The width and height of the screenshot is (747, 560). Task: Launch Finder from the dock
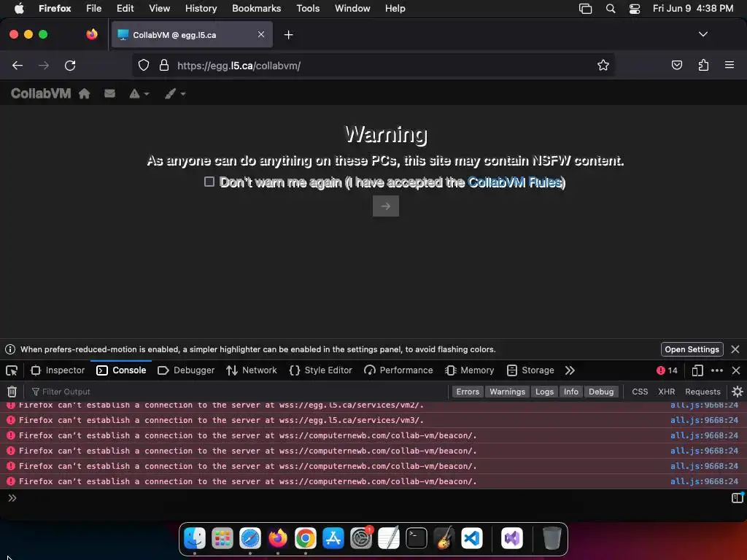pyautogui.click(x=195, y=538)
